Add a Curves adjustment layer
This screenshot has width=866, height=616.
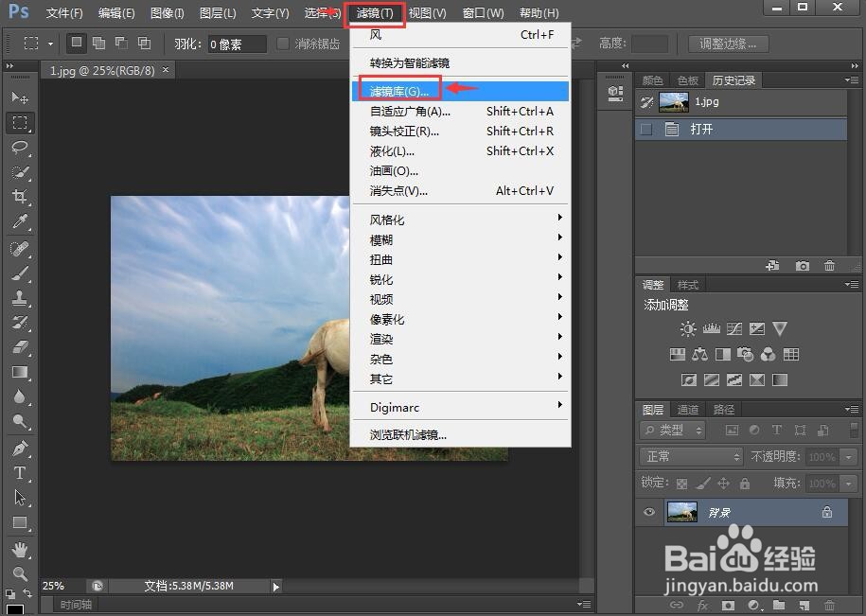(735, 328)
